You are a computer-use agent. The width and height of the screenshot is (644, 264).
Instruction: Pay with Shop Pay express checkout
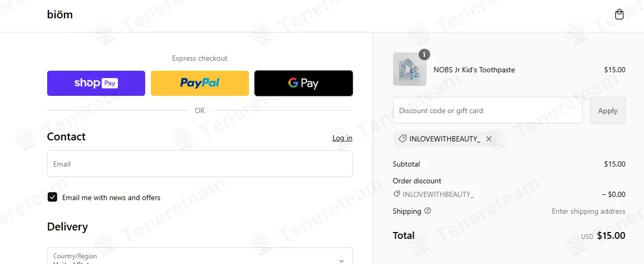96,83
